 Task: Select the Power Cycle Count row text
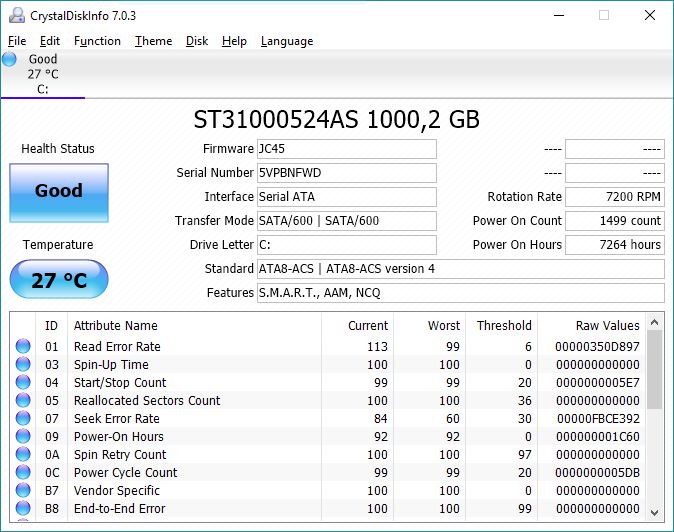125,473
